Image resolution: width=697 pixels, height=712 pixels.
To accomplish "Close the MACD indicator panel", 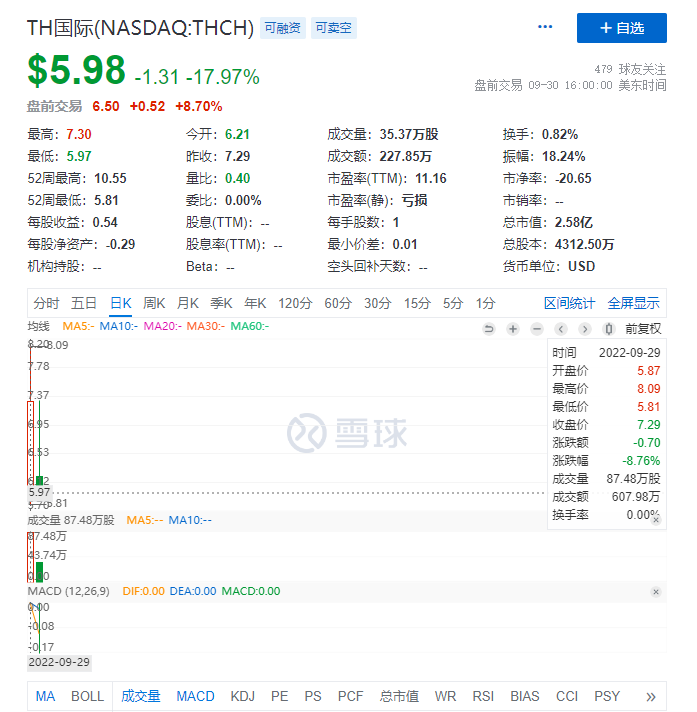I will point(656,592).
